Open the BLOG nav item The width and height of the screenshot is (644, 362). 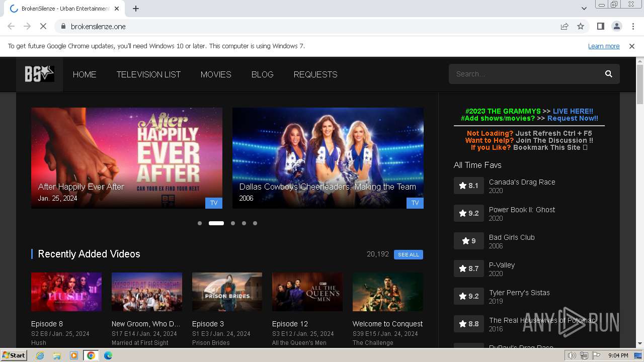coord(263,74)
